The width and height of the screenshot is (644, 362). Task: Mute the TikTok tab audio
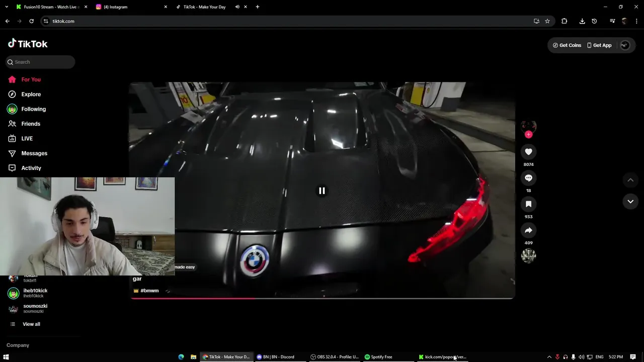coord(237,7)
